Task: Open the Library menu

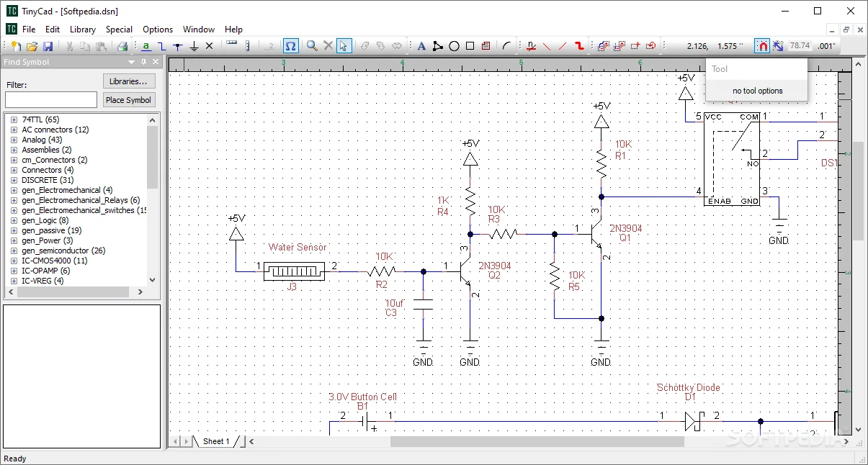Action: point(82,30)
